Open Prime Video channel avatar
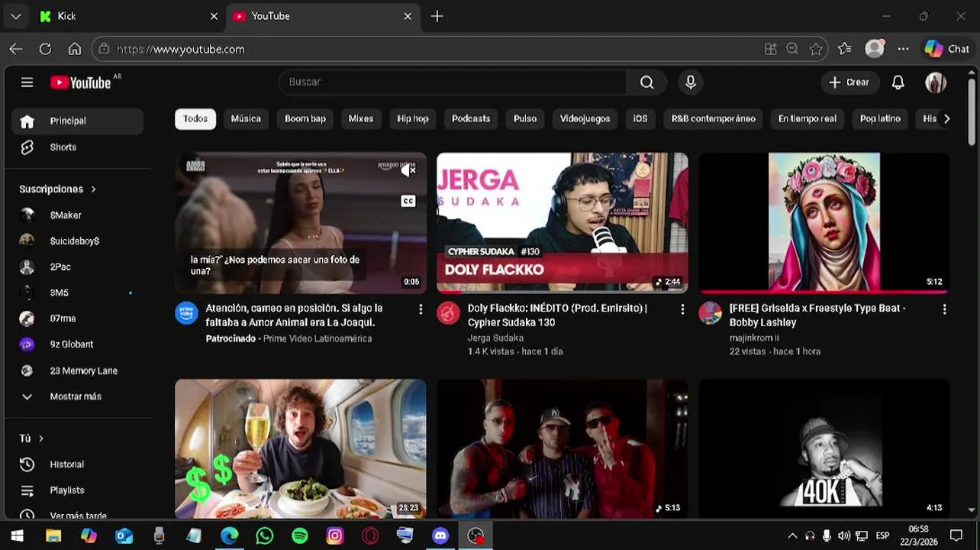This screenshot has height=550, width=980. (x=186, y=313)
